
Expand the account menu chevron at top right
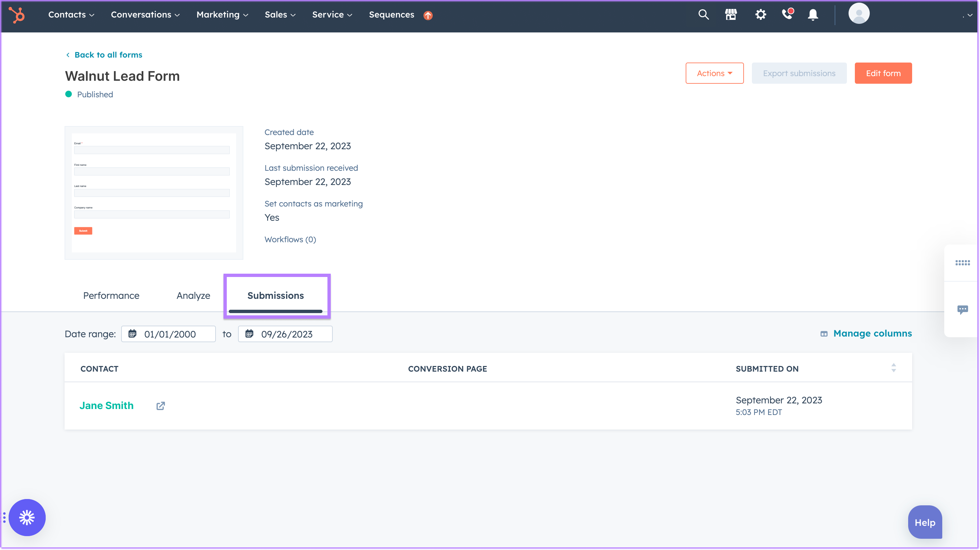coord(970,16)
